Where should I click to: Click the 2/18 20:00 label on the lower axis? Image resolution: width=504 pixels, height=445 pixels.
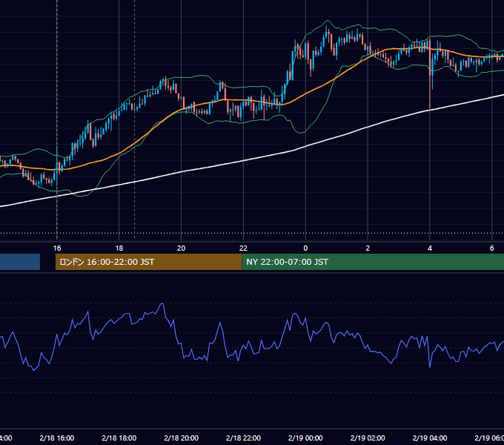pyautogui.click(x=182, y=438)
